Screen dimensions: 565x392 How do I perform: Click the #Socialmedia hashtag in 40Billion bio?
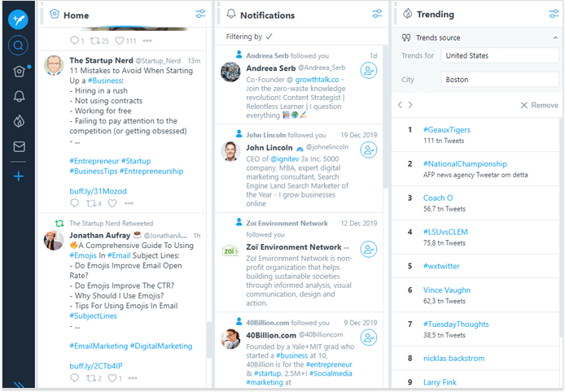coord(331,373)
